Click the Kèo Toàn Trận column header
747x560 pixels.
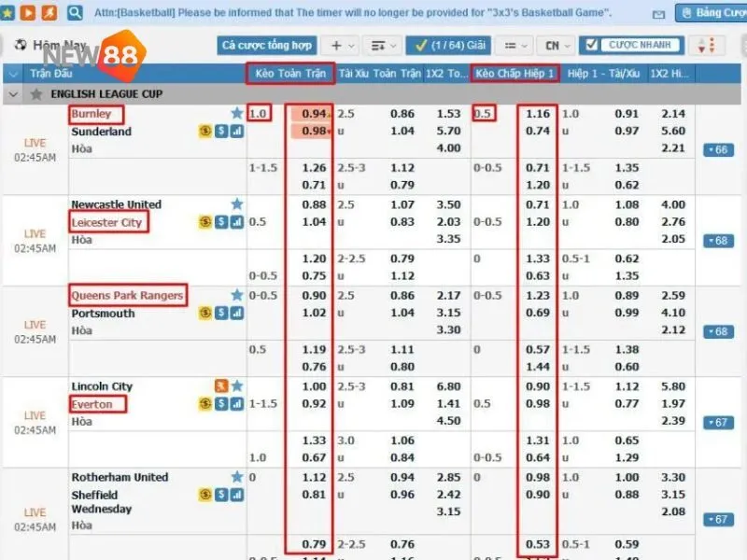[290, 74]
